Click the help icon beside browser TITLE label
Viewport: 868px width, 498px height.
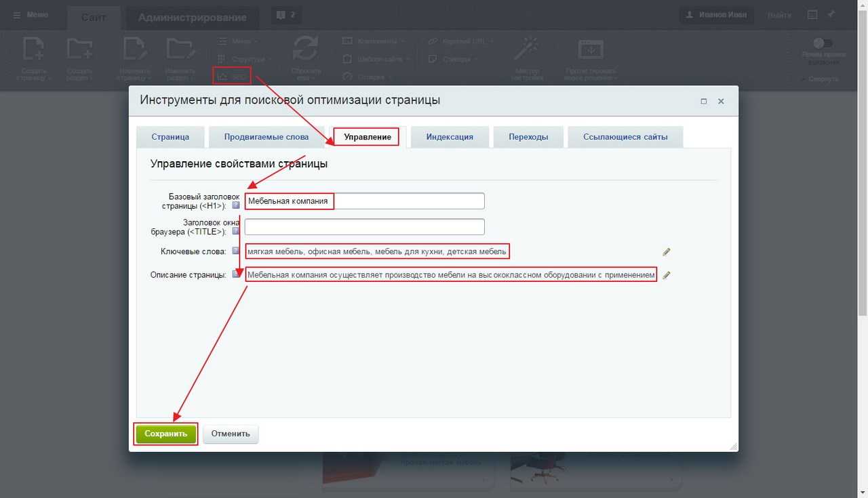(235, 231)
